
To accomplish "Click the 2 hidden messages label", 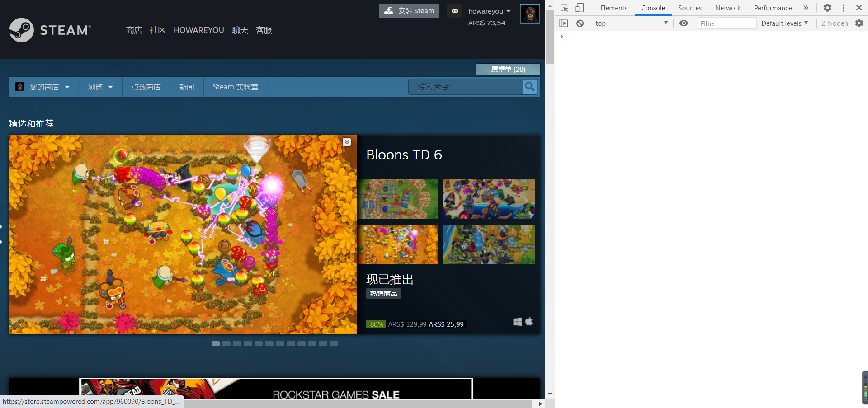I will pyautogui.click(x=835, y=23).
